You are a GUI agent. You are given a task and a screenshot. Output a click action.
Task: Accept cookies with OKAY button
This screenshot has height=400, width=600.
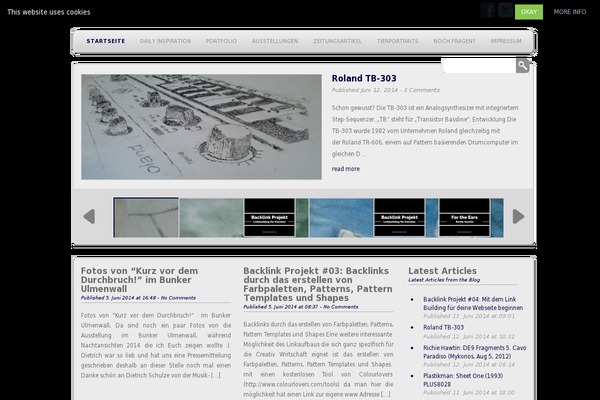pyautogui.click(x=529, y=12)
